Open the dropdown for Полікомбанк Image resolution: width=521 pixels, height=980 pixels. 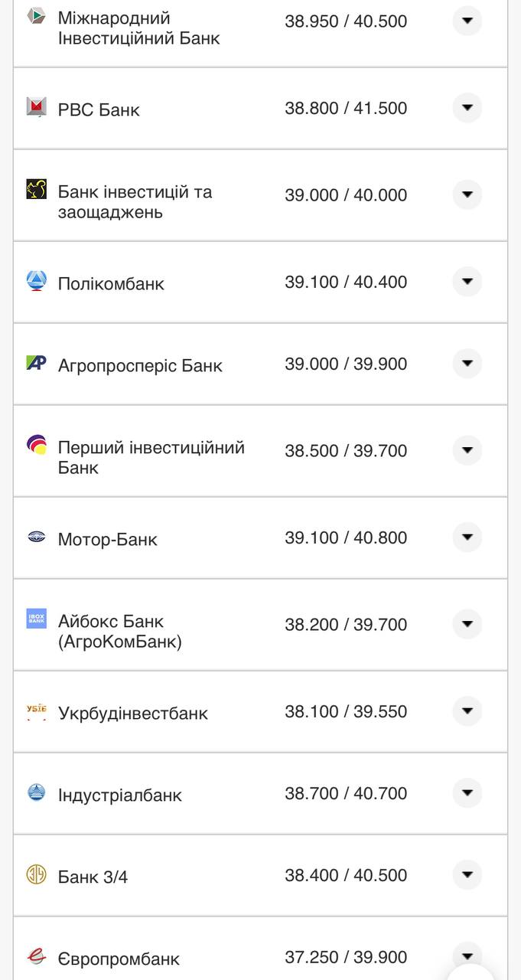point(467,281)
